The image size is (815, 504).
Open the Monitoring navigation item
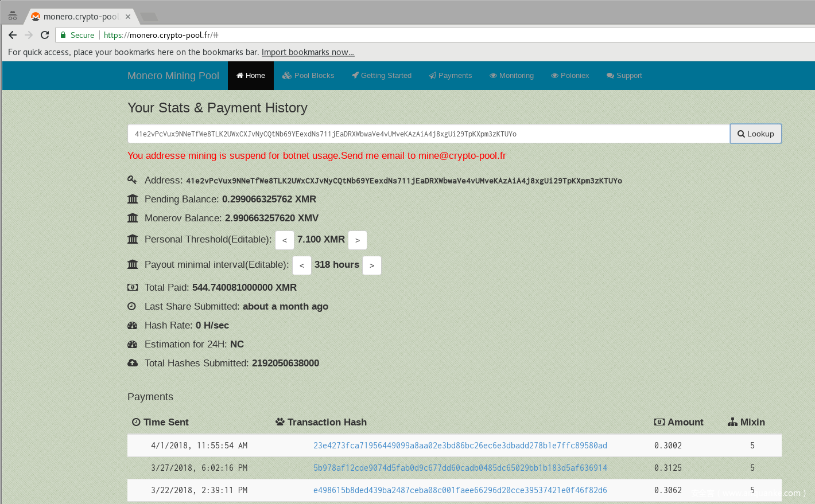coord(511,76)
